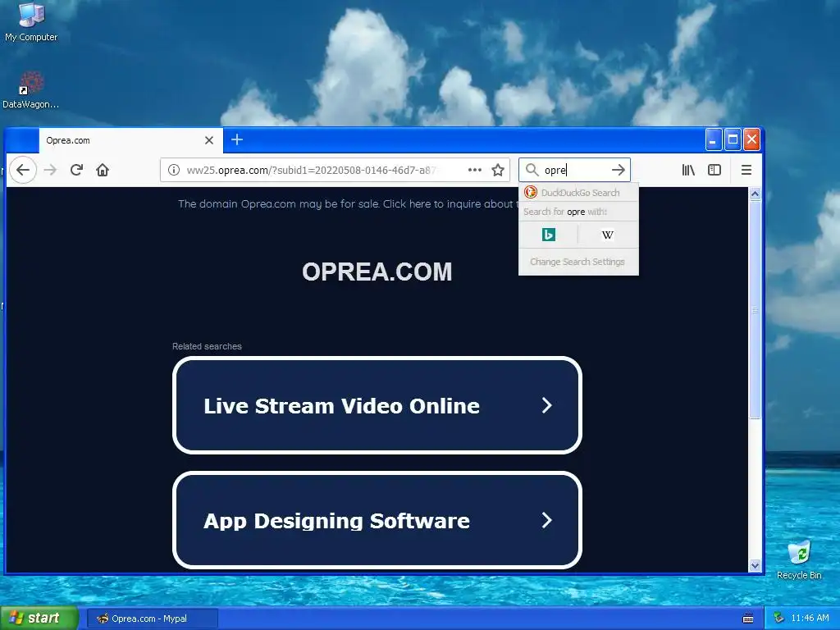Screen dimensions: 840x630
Task: Open the browser home page icon
Action: [103, 170]
